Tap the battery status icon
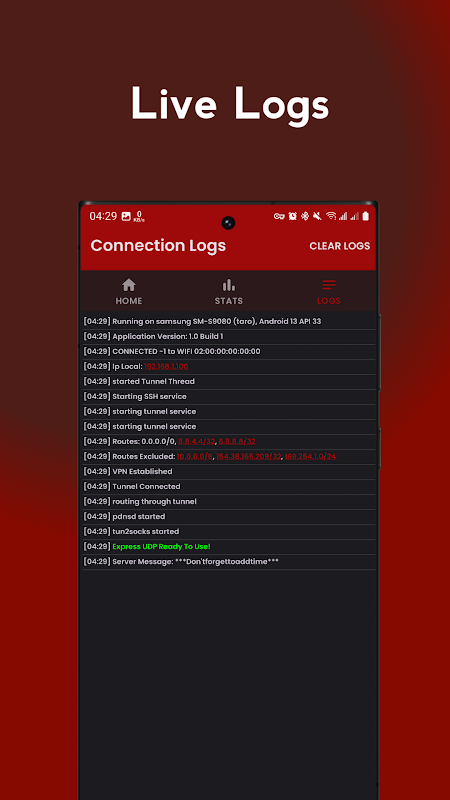Screen dimensions: 450x800 (x=365, y=216)
